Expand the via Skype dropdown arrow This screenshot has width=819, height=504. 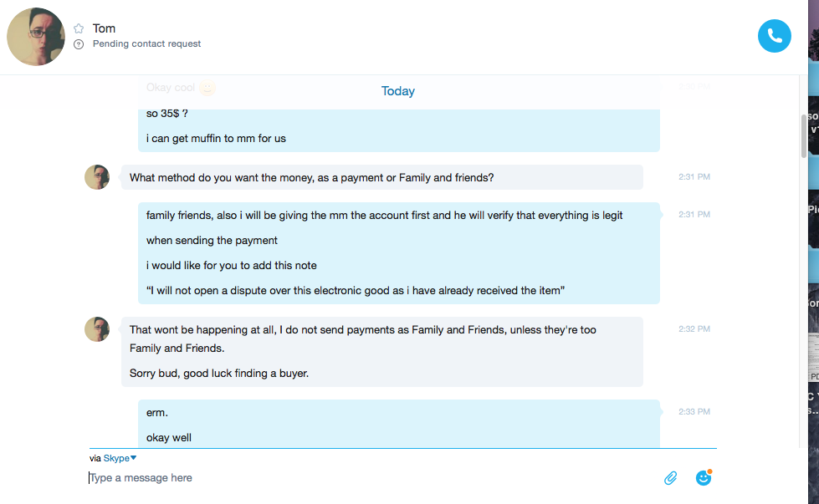[x=134, y=458]
